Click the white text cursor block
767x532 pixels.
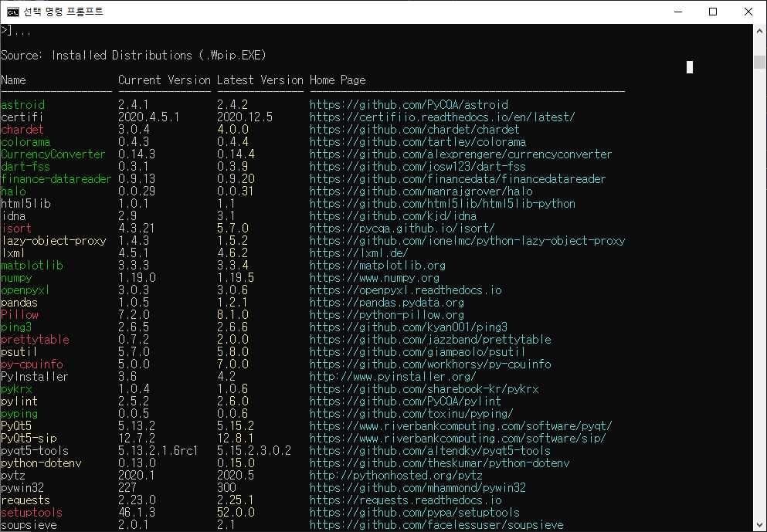click(x=690, y=67)
